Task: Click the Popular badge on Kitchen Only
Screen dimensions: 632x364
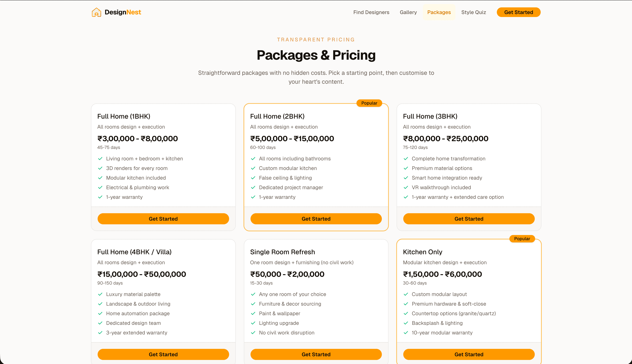Action: pyautogui.click(x=522, y=239)
